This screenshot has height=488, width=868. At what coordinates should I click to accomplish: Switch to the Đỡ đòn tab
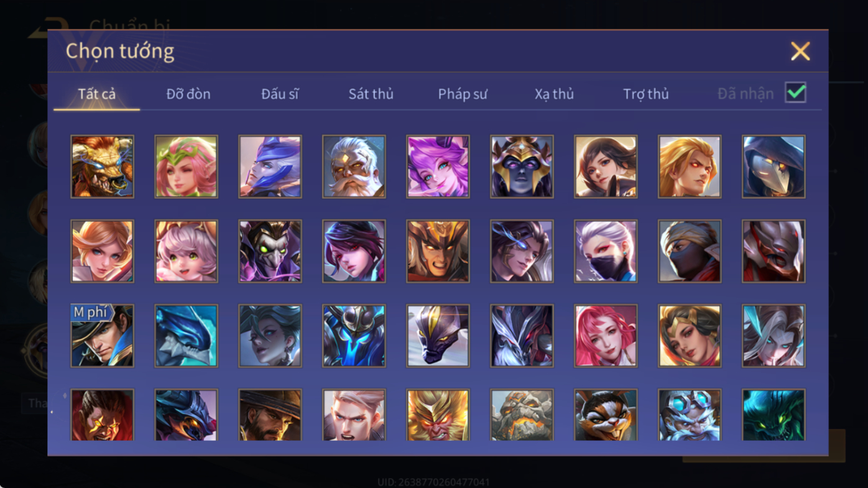(x=188, y=94)
